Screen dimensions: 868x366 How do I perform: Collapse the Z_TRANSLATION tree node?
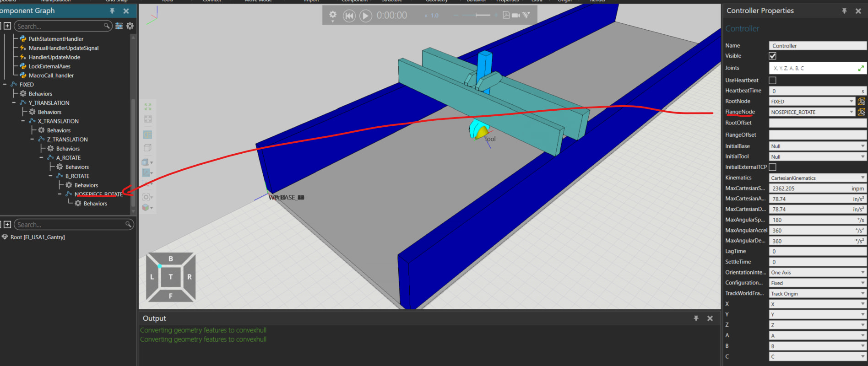(32, 140)
